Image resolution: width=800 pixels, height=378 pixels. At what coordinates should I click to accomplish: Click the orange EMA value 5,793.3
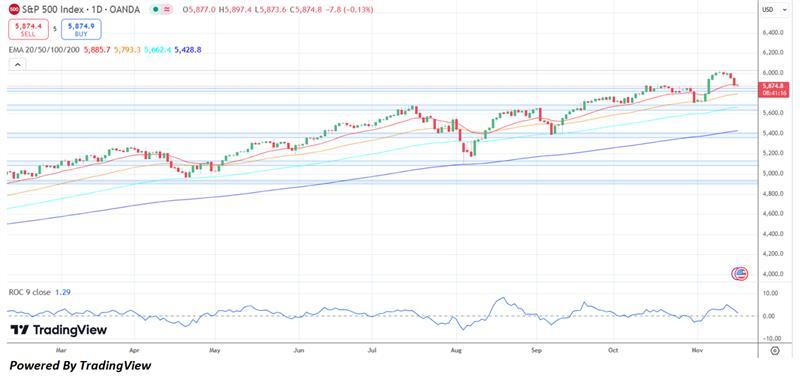tap(127, 50)
